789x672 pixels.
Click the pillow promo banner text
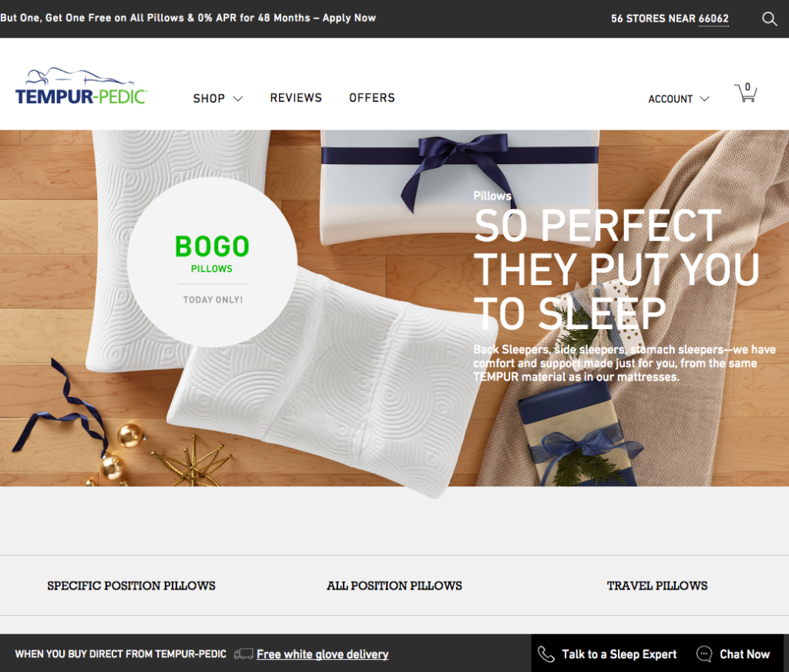coord(188,18)
